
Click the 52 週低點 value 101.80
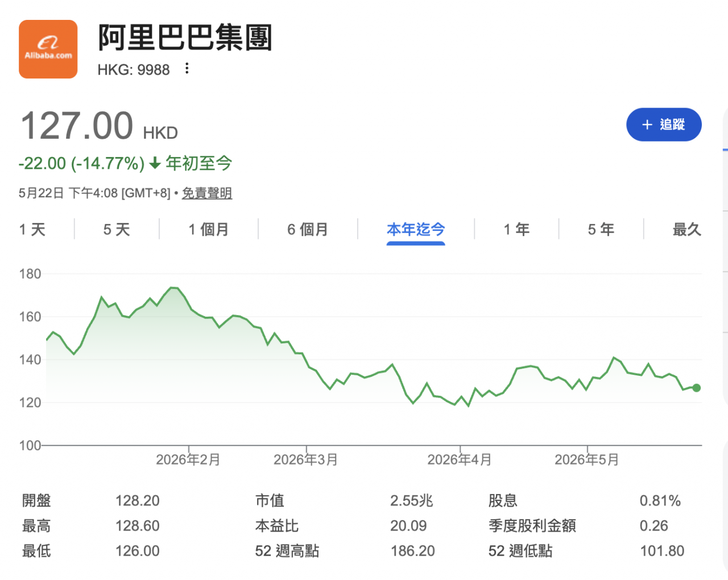662,551
